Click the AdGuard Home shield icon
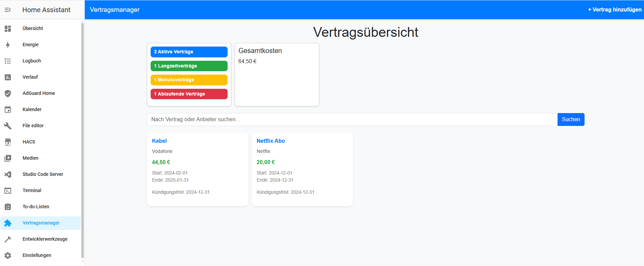644x266 pixels. click(8, 94)
